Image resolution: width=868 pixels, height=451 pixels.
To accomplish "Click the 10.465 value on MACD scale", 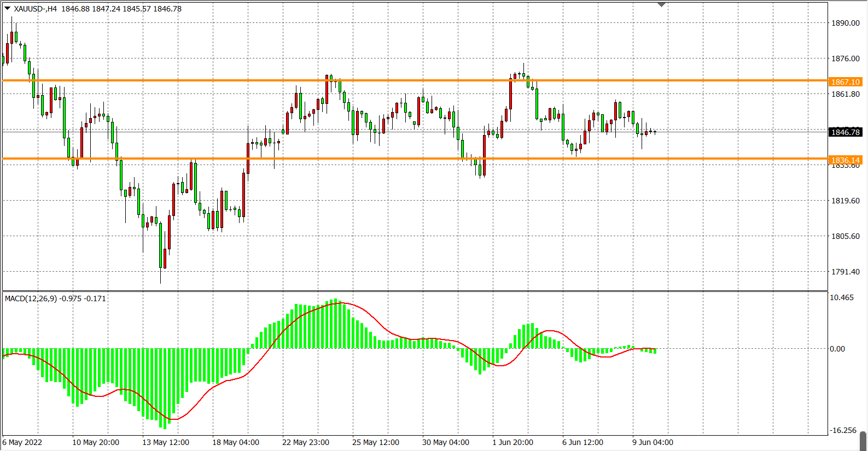I will point(841,297).
